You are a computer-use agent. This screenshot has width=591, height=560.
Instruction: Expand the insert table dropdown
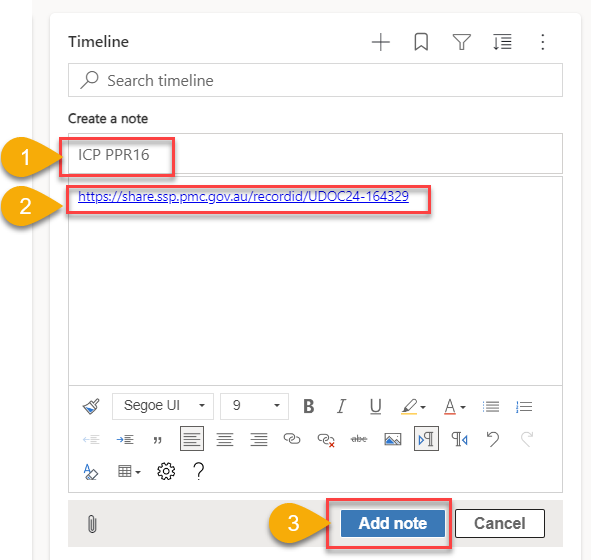[x=129, y=471]
